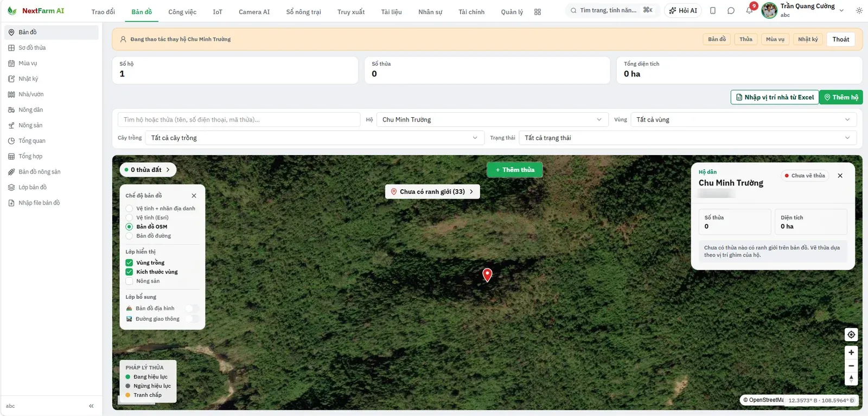Image resolution: width=868 pixels, height=416 pixels.
Task: Open the Hộ dropdown showing Chu Minh Trường
Action: point(492,120)
